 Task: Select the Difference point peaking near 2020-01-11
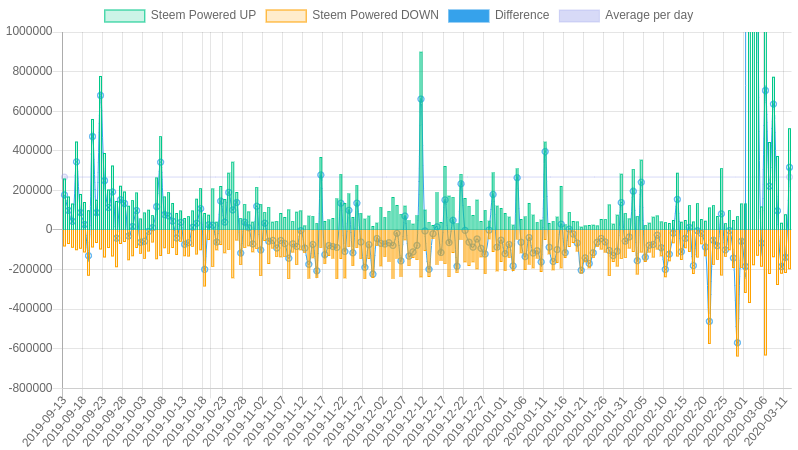pos(545,152)
